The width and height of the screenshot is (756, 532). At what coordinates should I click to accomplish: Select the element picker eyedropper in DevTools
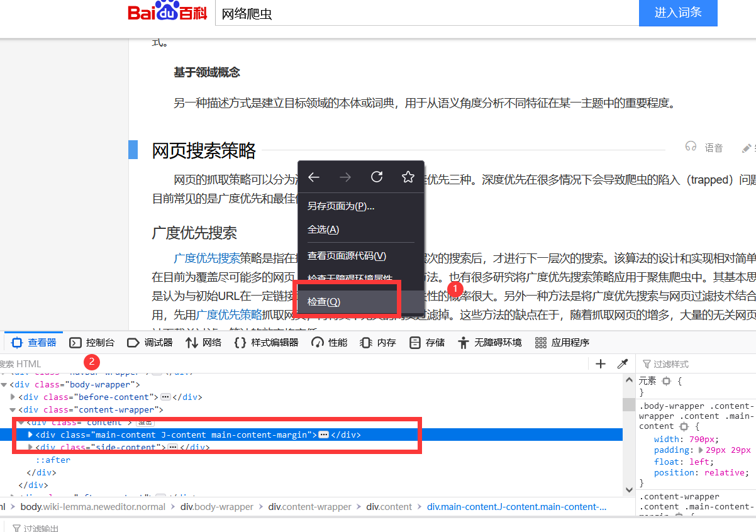(x=622, y=363)
